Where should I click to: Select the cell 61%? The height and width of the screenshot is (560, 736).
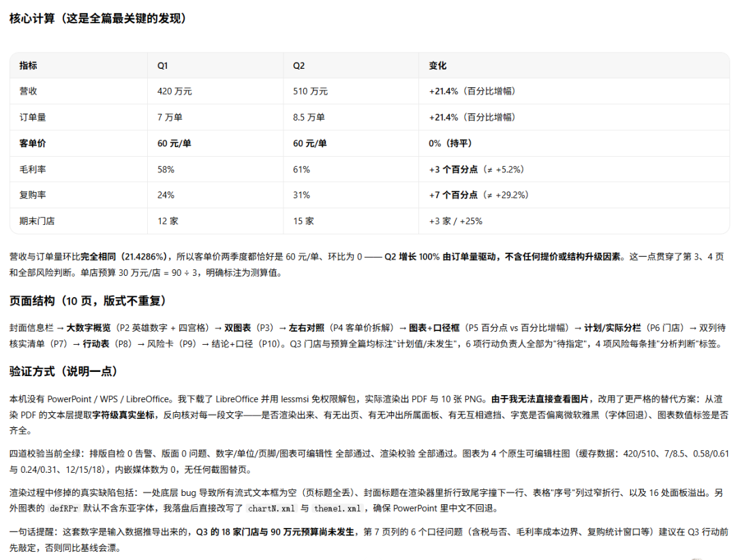coord(301,170)
